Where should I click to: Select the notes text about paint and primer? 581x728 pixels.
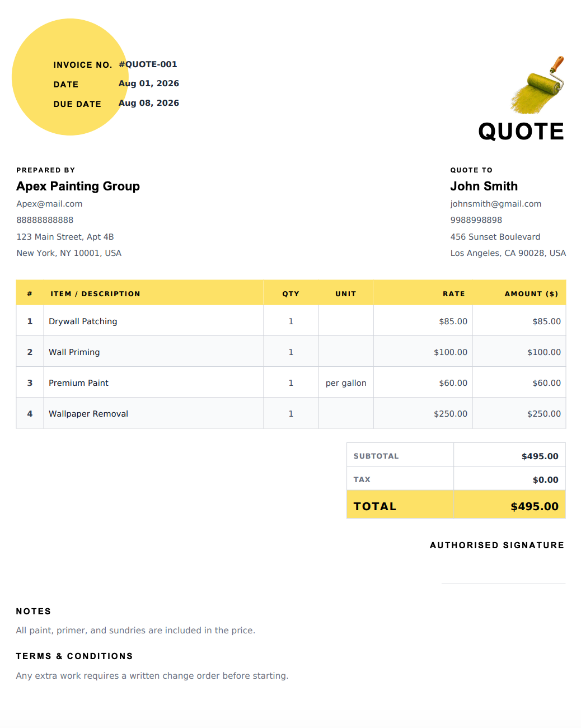(135, 630)
